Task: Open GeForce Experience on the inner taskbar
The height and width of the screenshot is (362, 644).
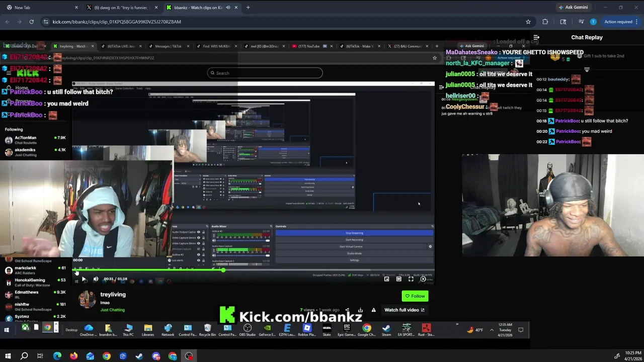Action: coord(267,330)
